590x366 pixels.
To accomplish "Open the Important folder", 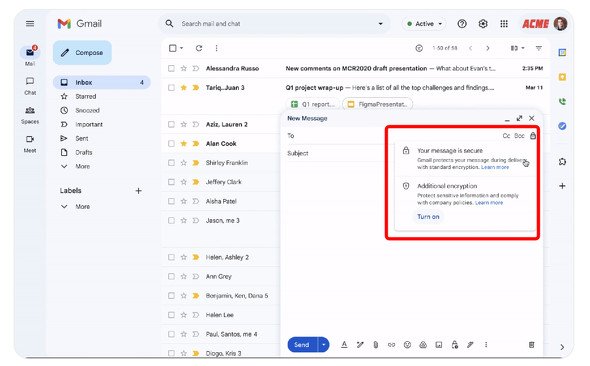I will click(x=89, y=124).
